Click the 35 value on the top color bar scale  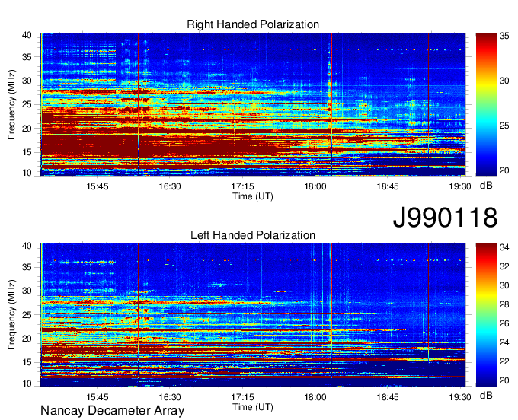[x=504, y=36]
